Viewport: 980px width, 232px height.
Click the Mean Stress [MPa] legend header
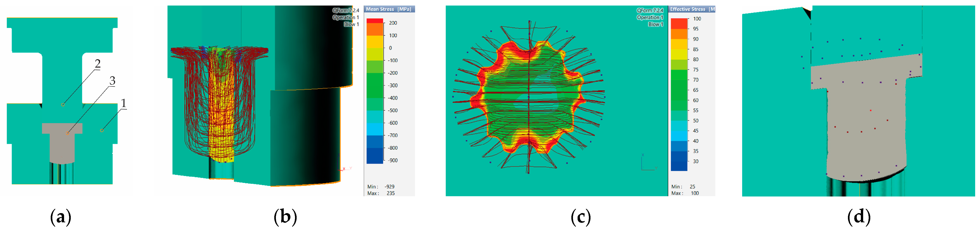[388, 9]
